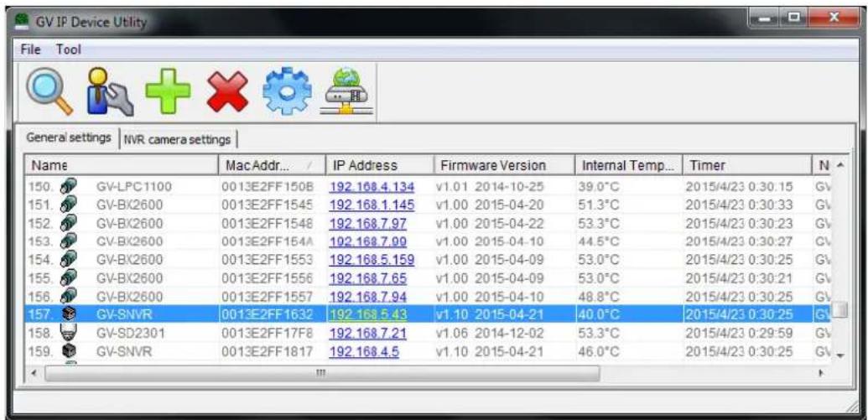Open the File menu

coord(30,49)
